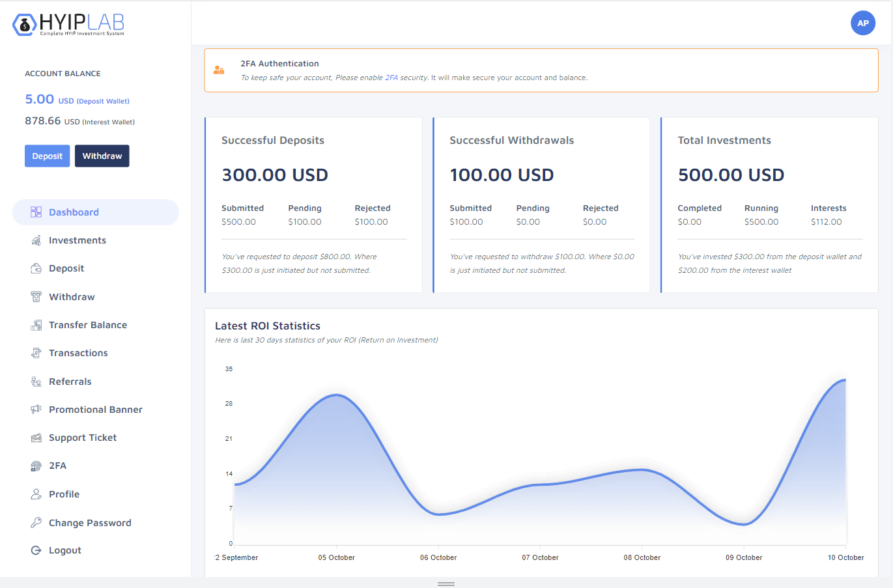Follow the 2FA link in security notice
893x588 pixels.
click(x=391, y=77)
